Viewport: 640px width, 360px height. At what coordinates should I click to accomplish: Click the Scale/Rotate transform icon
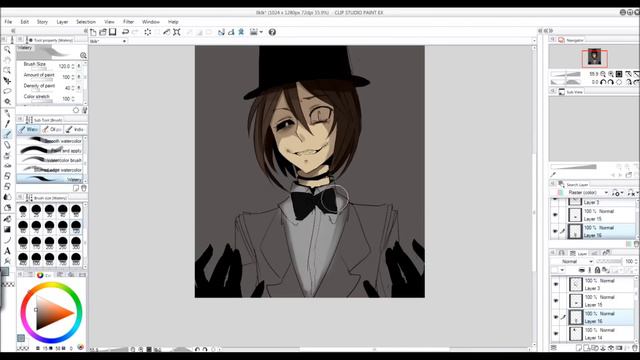click(177, 32)
